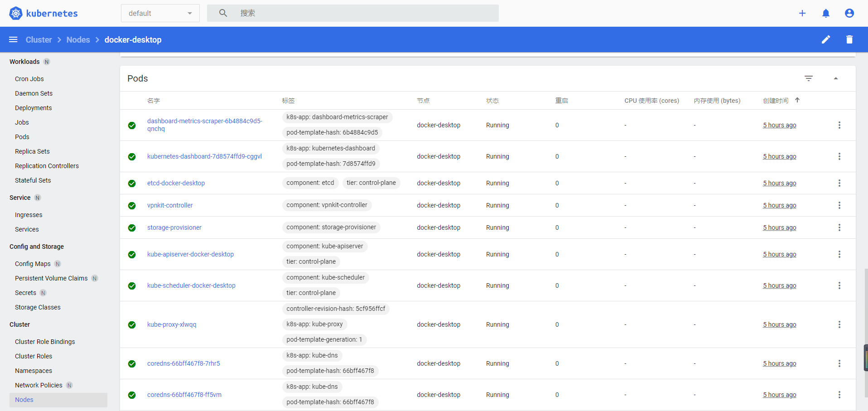Open Deployments in sidebar
The image size is (868, 411).
coord(33,108)
